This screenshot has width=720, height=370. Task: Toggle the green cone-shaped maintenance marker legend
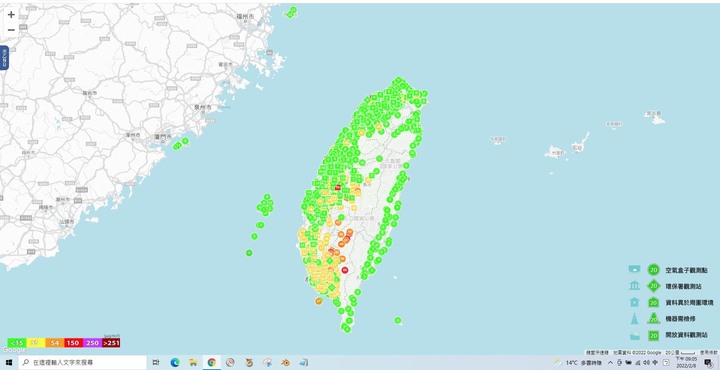[654, 319]
